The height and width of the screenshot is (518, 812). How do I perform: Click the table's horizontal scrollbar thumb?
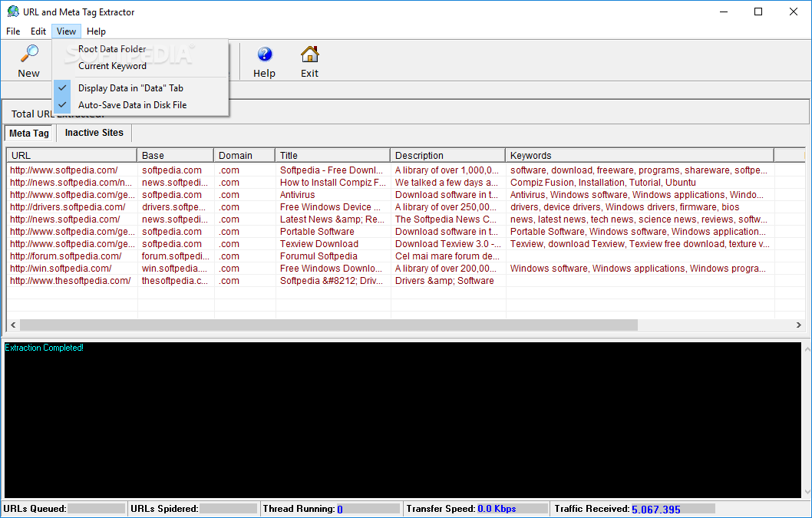pos(328,325)
